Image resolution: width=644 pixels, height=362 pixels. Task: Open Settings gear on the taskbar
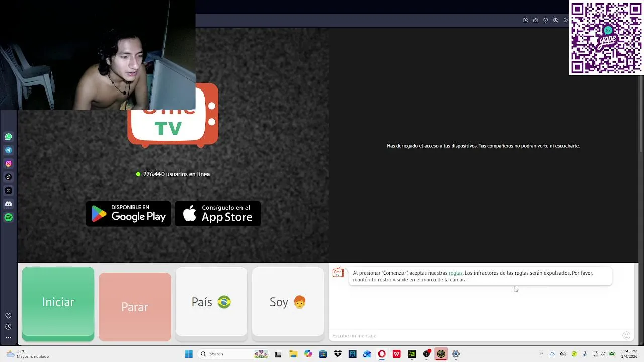[x=456, y=354]
